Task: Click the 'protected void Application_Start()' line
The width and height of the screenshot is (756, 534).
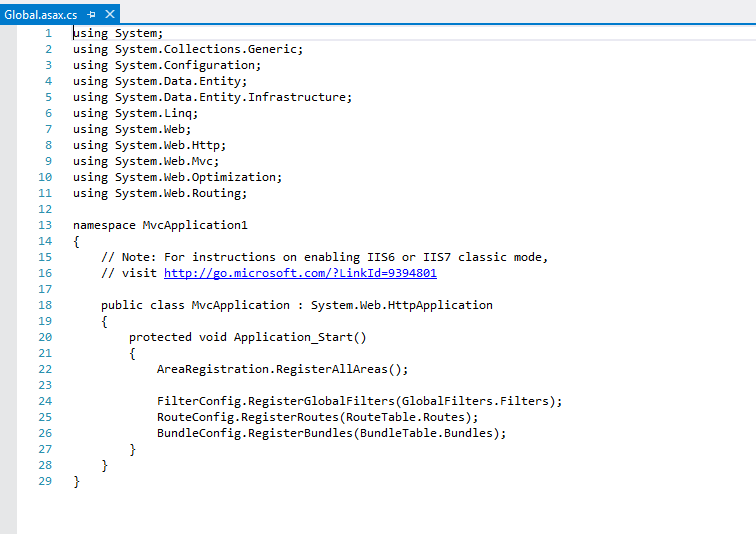Action: point(247,337)
